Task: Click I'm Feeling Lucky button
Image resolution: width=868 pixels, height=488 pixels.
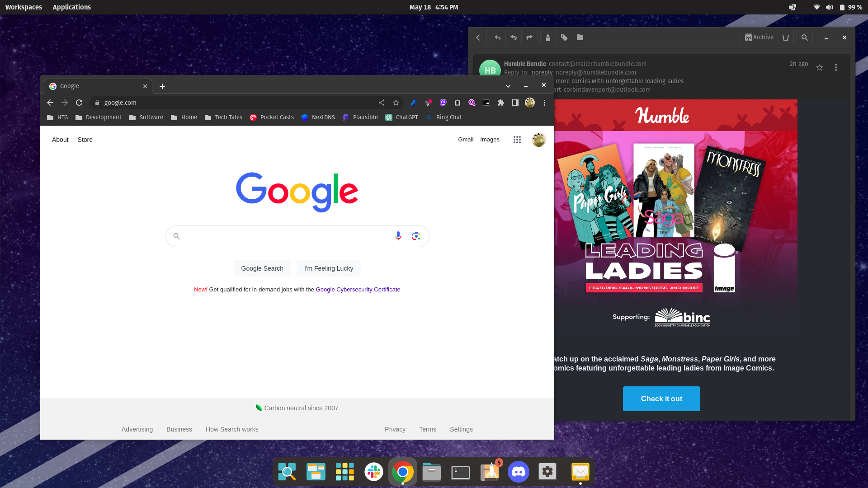Action: [x=329, y=268]
